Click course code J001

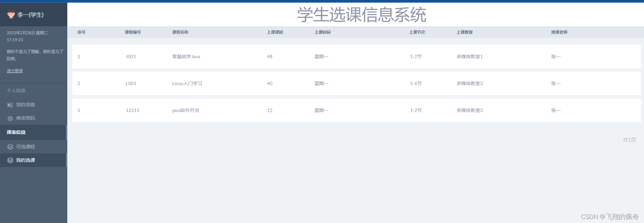pyautogui.click(x=131, y=57)
